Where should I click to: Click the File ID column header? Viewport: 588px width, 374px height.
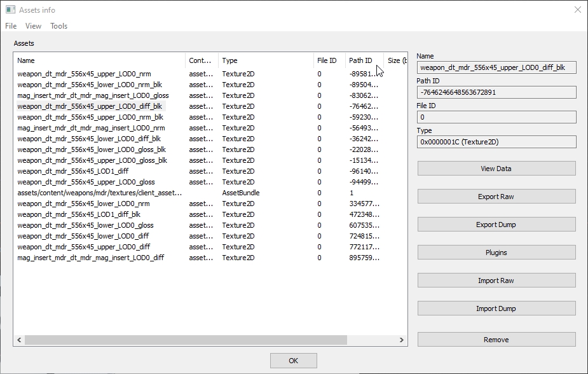pyautogui.click(x=327, y=60)
